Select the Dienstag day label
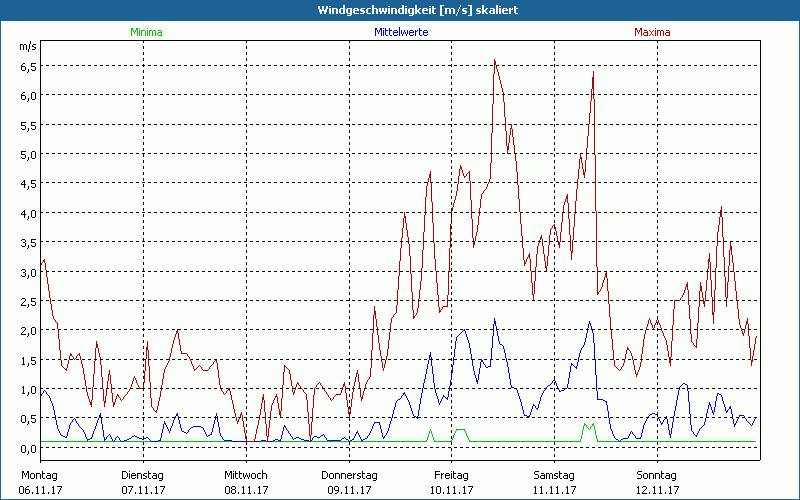 (142, 474)
